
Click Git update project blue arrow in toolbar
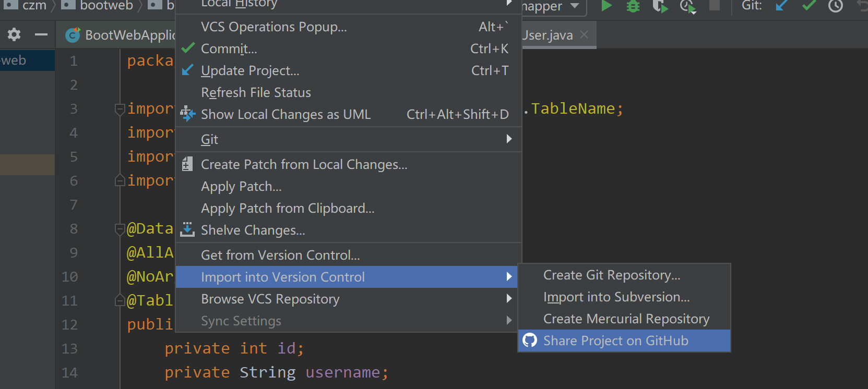pyautogui.click(x=781, y=6)
